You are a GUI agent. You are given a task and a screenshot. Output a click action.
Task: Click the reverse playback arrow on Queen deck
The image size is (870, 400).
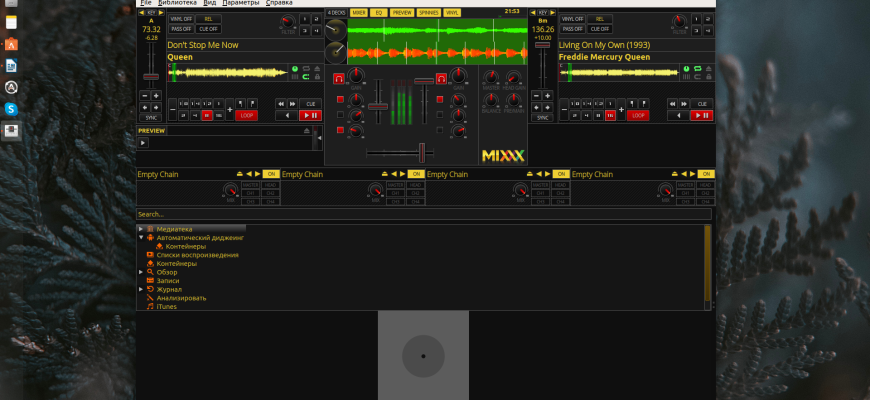[x=289, y=115]
